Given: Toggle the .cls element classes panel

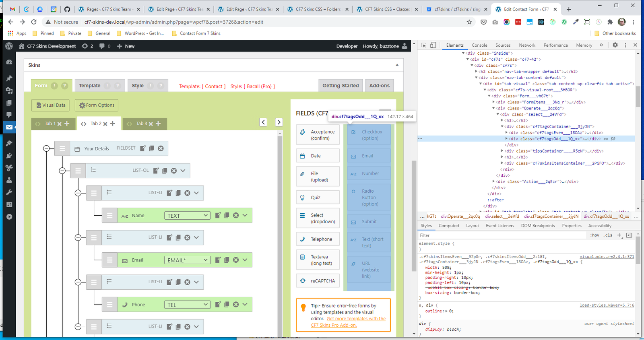Looking at the screenshot, I should pyautogui.click(x=608, y=235).
